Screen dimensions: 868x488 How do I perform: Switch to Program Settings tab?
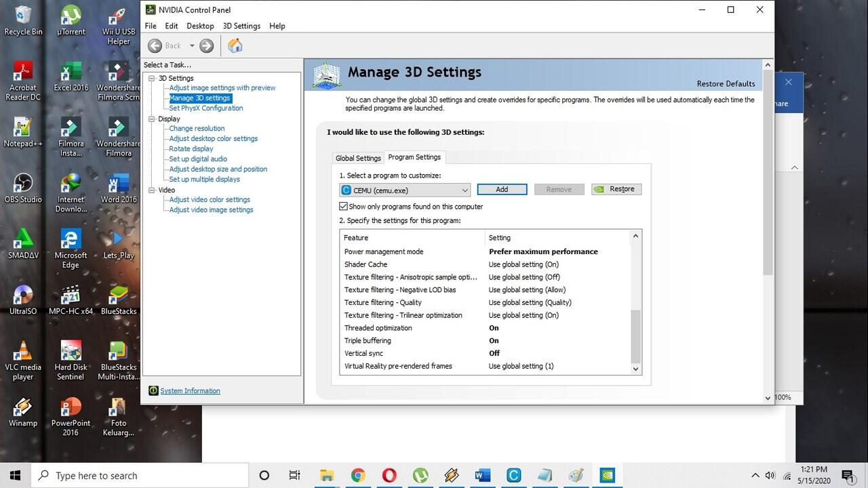click(x=414, y=157)
